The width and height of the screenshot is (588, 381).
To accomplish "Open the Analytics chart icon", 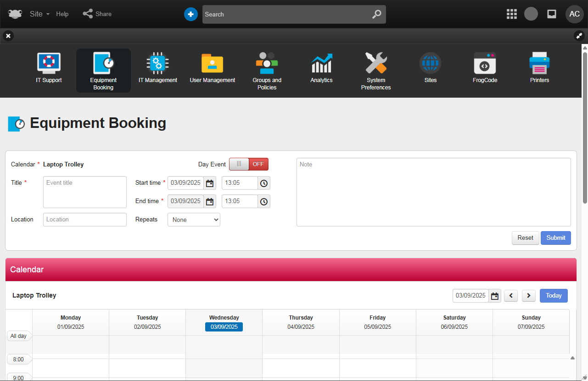I will pyautogui.click(x=321, y=64).
